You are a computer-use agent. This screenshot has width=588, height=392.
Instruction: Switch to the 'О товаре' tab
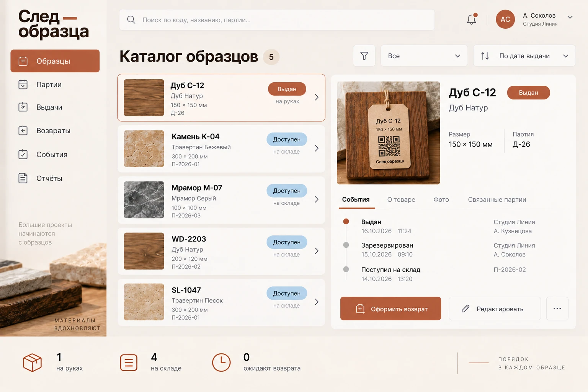(401, 199)
